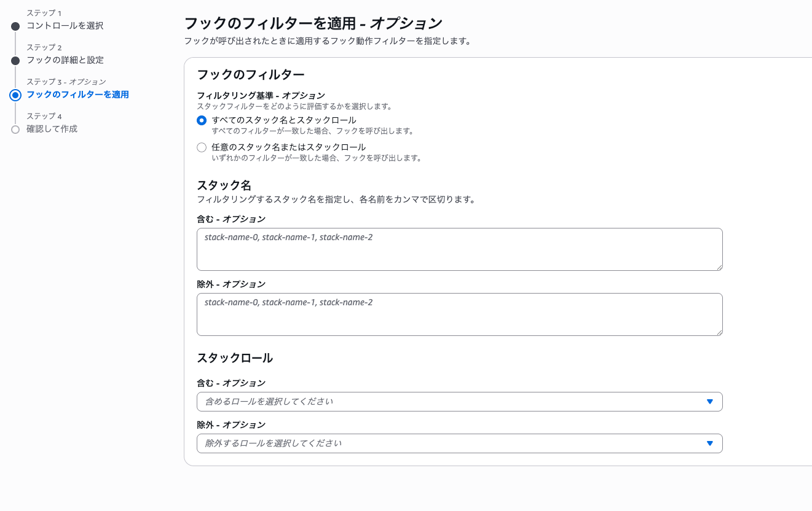Click the resize handle of 除外 text area
The width and height of the screenshot is (812, 511).
719,332
